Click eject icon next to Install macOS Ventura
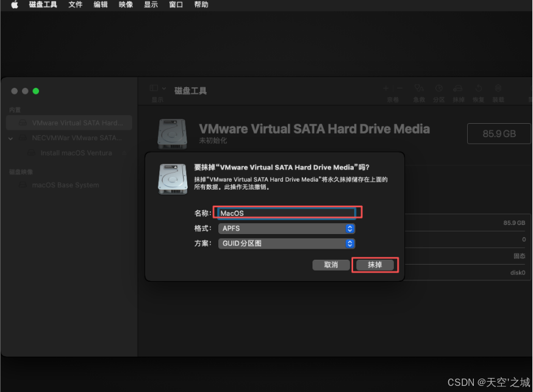533x392 pixels. pyautogui.click(x=124, y=153)
